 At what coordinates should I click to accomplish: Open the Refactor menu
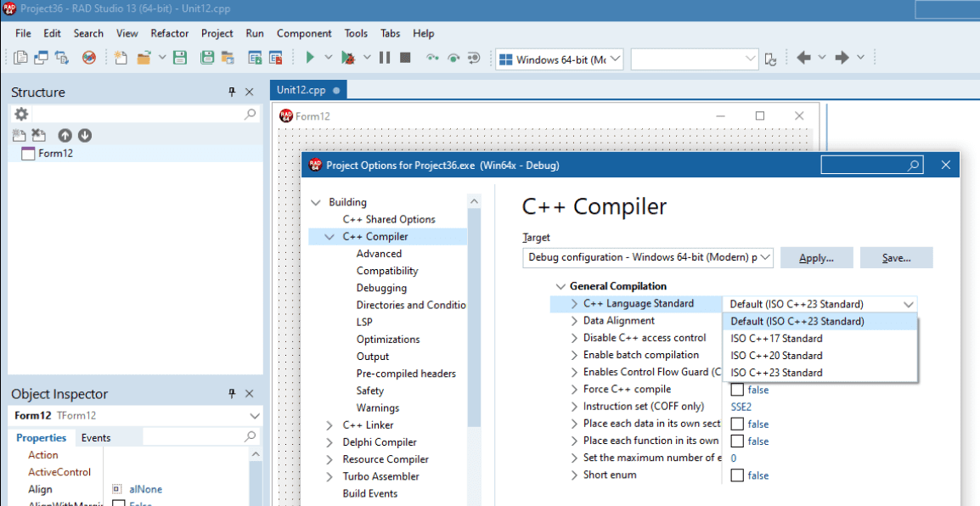tap(169, 33)
